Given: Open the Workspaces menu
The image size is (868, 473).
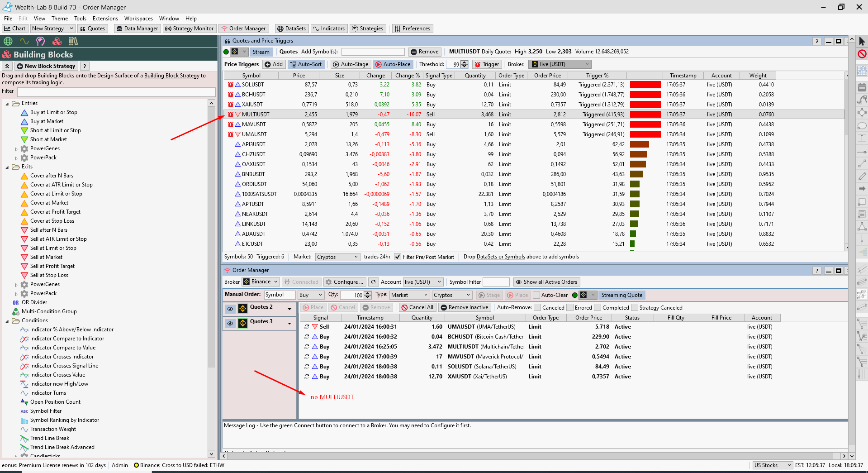Looking at the screenshot, I should coord(138,19).
